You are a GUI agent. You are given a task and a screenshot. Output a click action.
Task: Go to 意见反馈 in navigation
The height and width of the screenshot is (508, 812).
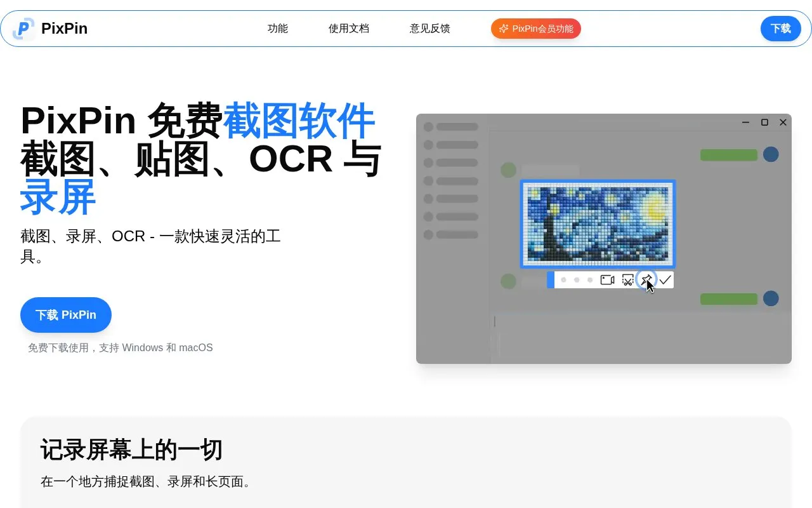(430, 29)
